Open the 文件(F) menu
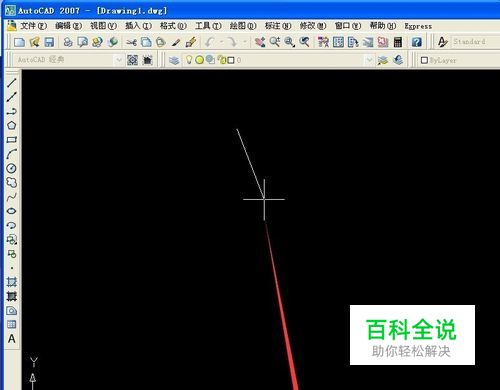500x390 pixels. pos(33,26)
